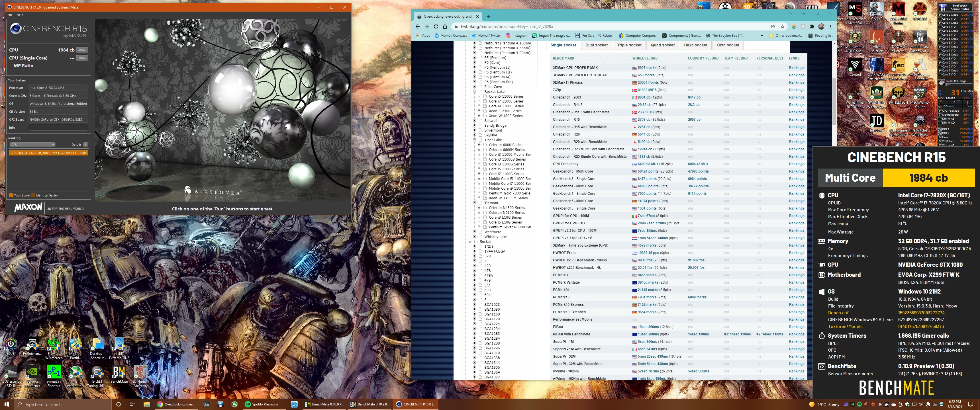Open the Control game desktop shortcut
This screenshot has width=980, height=410.
855,67
